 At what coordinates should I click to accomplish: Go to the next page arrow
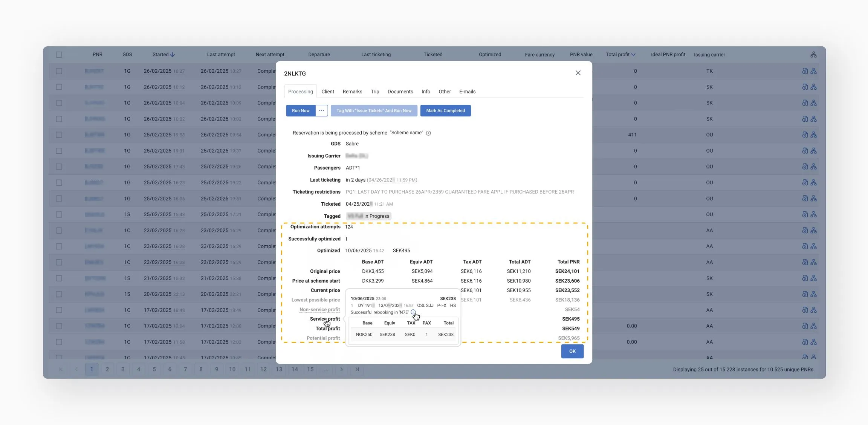tap(341, 369)
